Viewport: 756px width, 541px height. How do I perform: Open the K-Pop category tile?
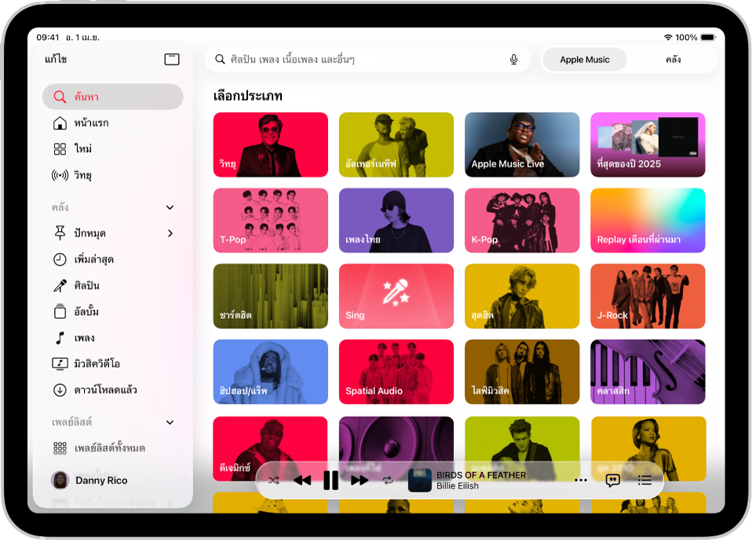[x=522, y=221]
